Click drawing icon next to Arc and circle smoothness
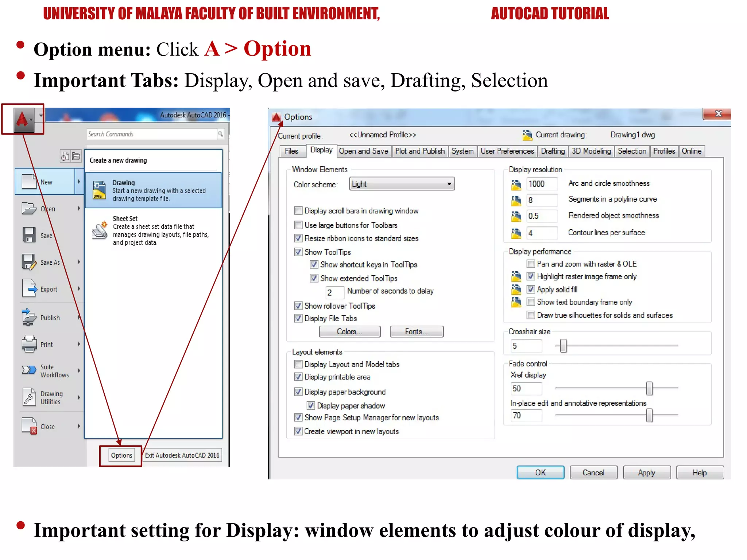This screenshot has height=560, width=747. point(516,185)
